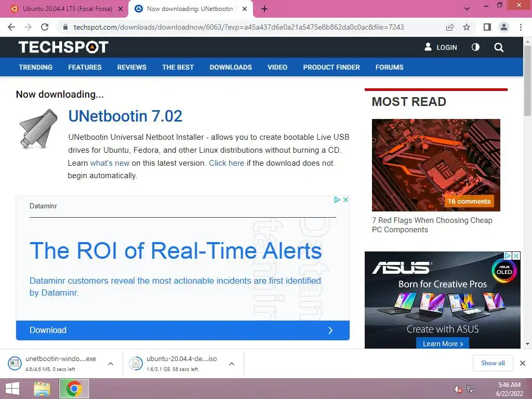Open Chrome side panel
Viewport: 532px width, 399px height.
click(x=487, y=27)
